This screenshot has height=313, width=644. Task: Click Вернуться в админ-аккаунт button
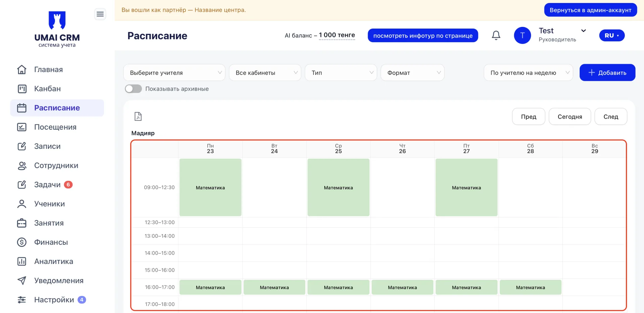click(x=590, y=10)
